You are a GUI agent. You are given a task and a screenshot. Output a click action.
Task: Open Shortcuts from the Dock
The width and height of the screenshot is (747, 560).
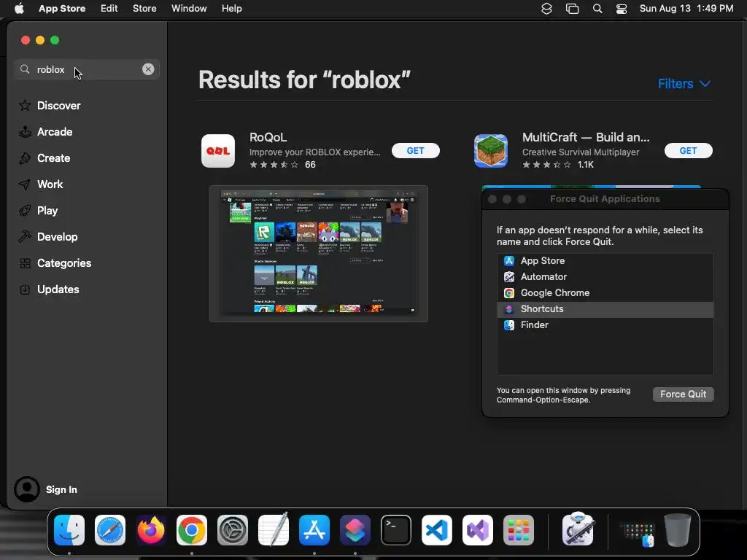coord(355,530)
